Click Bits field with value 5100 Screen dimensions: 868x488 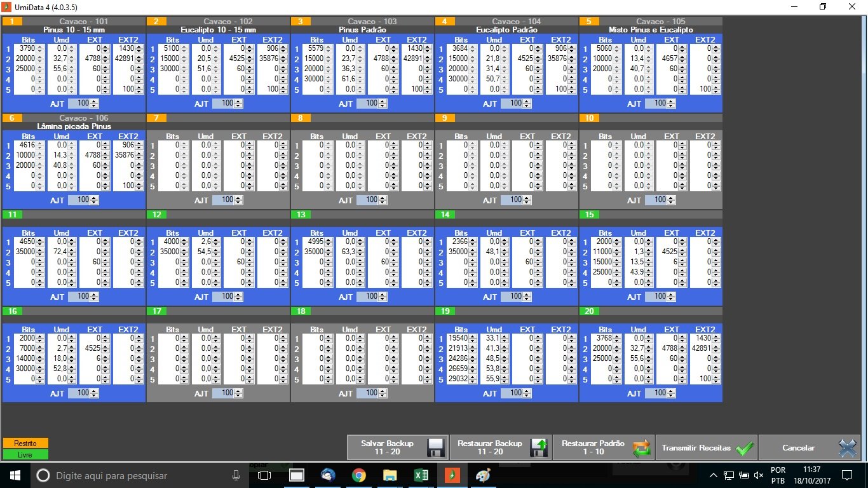click(x=174, y=48)
